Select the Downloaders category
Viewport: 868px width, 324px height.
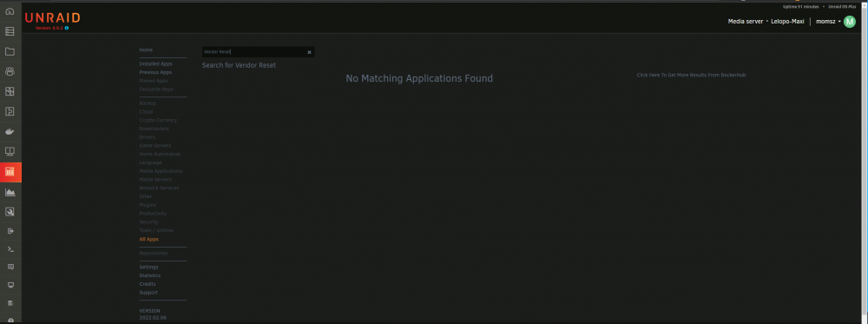pyautogui.click(x=154, y=129)
